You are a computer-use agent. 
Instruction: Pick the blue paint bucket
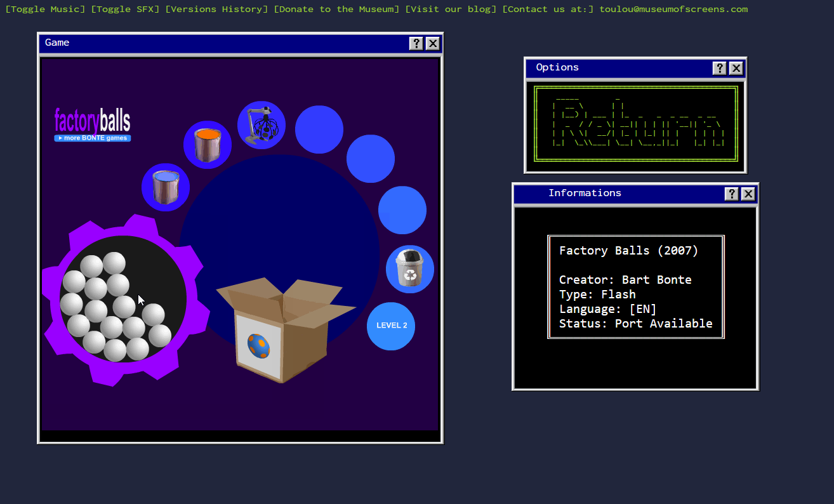[166, 187]
